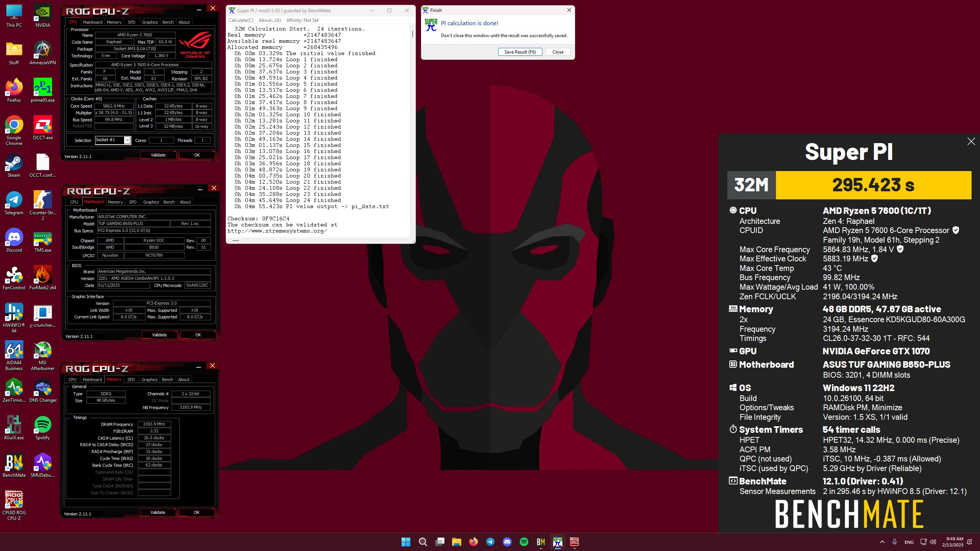The width and height of the screenshot is (980, 551).
Task: Open Google Chrome desktop icon
Action: point(14,131)
